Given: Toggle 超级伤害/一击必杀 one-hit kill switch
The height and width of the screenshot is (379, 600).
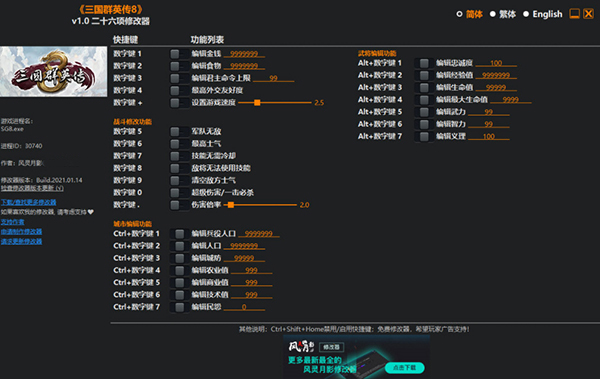Looking at the screenshot, I should pyautogui.click(x=179, y=193).
